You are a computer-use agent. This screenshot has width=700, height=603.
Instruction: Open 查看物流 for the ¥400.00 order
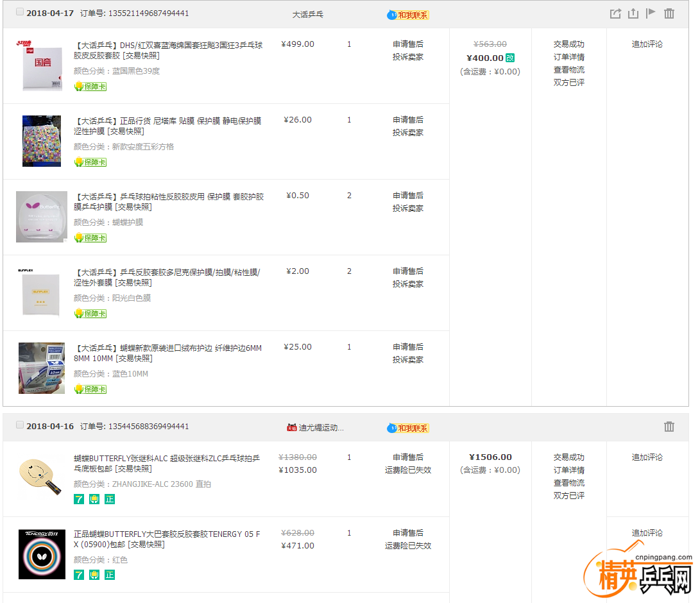[568, 70]
